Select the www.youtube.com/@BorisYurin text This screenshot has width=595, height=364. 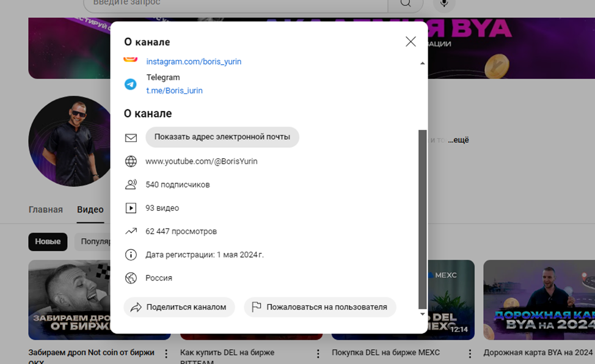click(201, 161)
